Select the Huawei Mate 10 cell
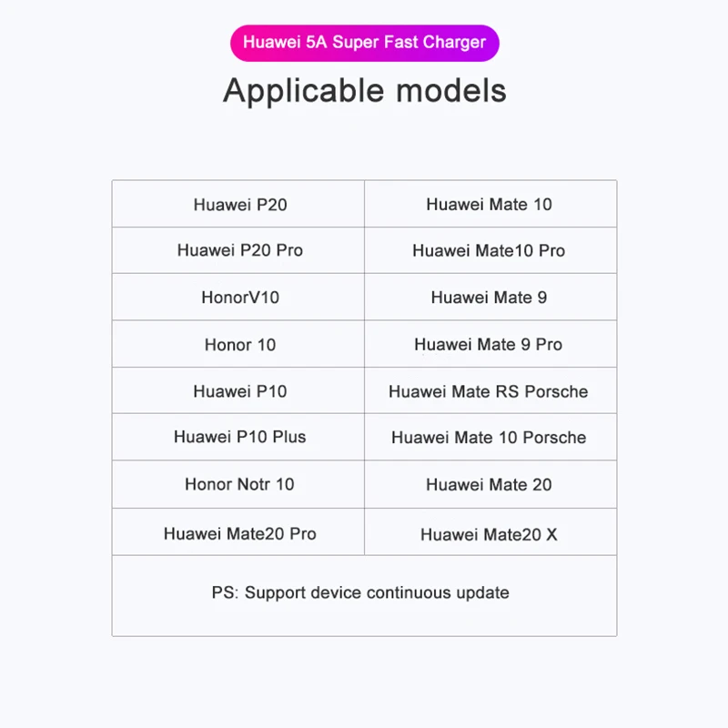Image resolution: width=728 pixels, height=728 pixels. 489,205
